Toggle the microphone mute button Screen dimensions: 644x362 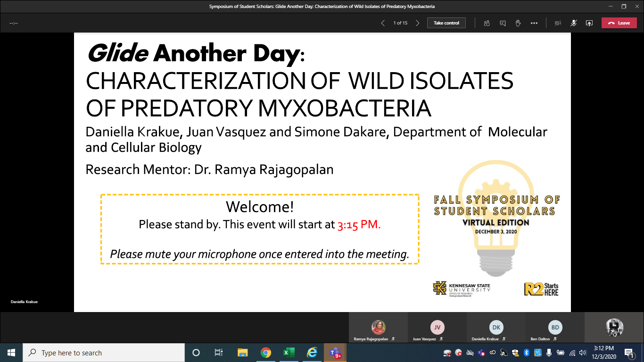[x=573, y=23]
